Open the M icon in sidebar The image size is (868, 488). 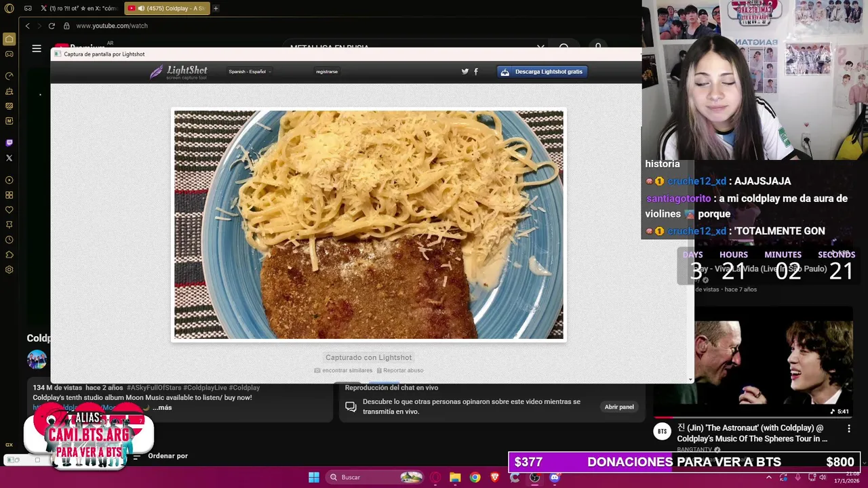9,121
